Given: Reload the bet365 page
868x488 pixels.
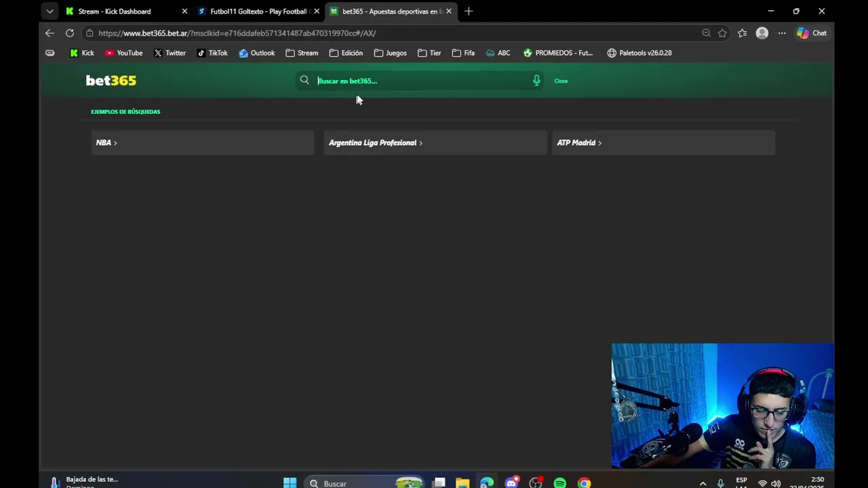Looking at the screenshot, I should 70,33.
